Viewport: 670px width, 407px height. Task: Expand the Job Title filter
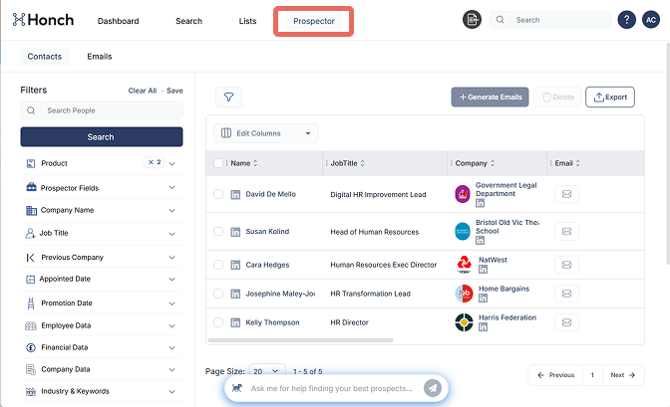(100, 233)
